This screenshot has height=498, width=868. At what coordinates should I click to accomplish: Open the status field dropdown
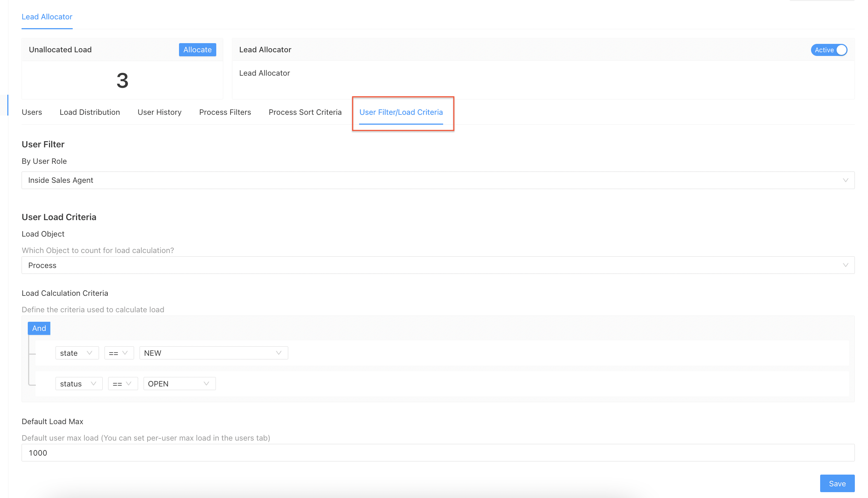click(x=79, y=384)
